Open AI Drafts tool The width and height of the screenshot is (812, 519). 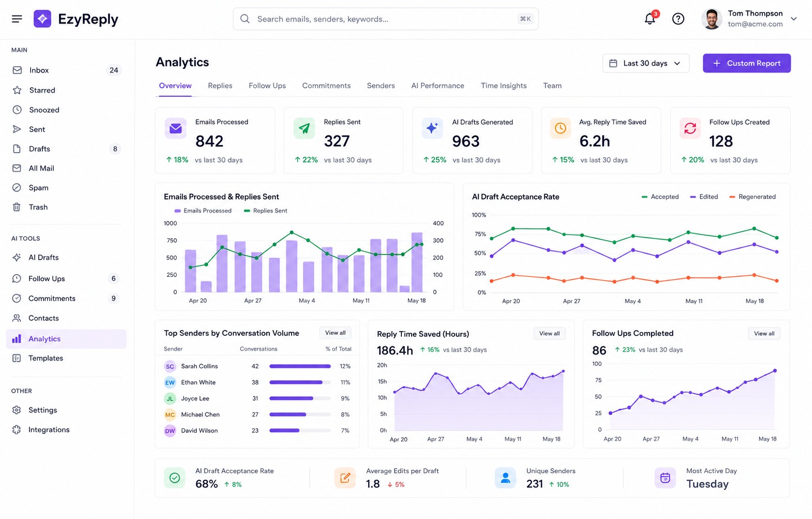tap(66, 257)
